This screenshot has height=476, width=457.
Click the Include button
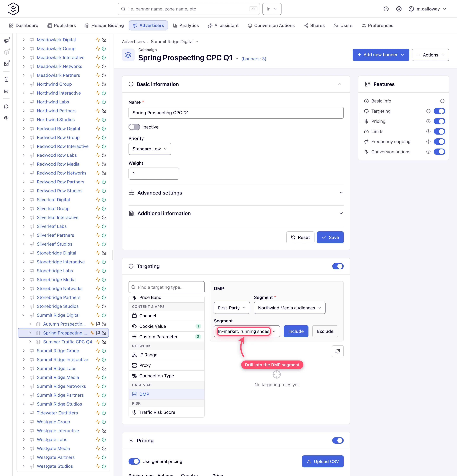click(296, 331)
